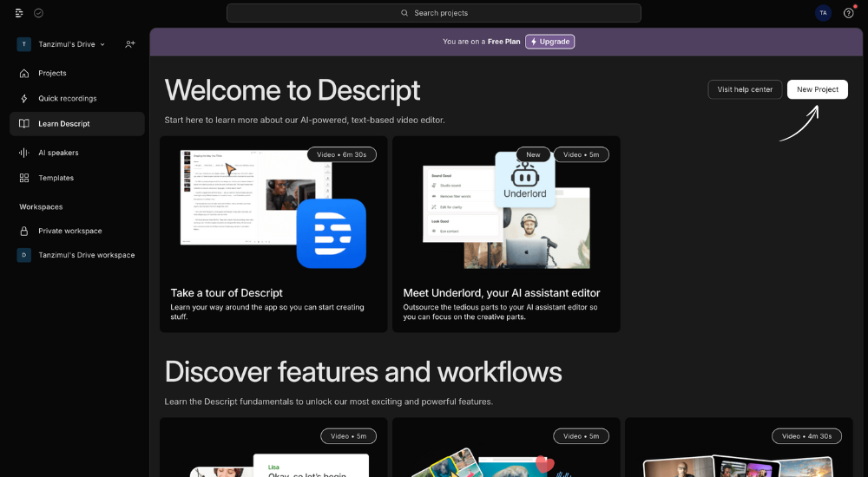Click the Free Plan text in banner
Screen dimensions: 868x477
[x=503, y=42]
